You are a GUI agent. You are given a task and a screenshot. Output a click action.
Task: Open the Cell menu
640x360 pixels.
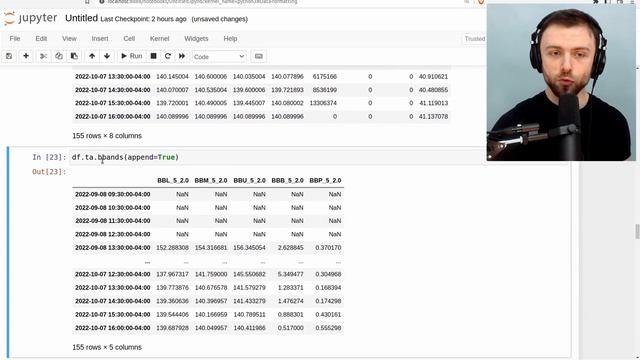point(129,38)
